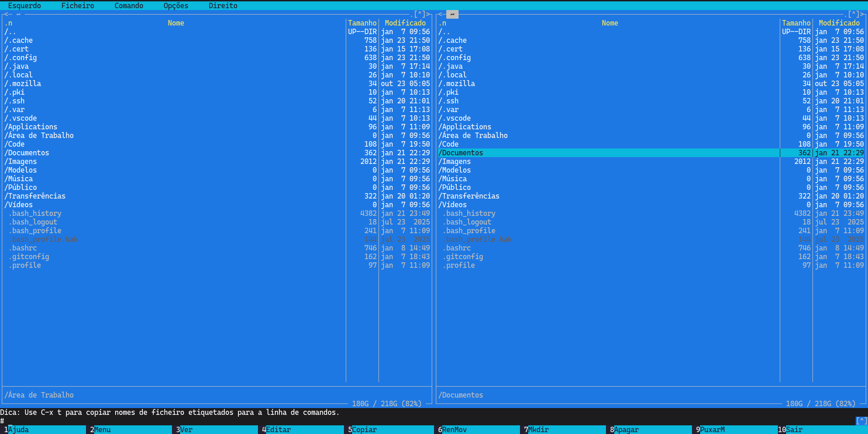
Task: Sort left panel by Tamanho column
Action: tap(362, 23)
